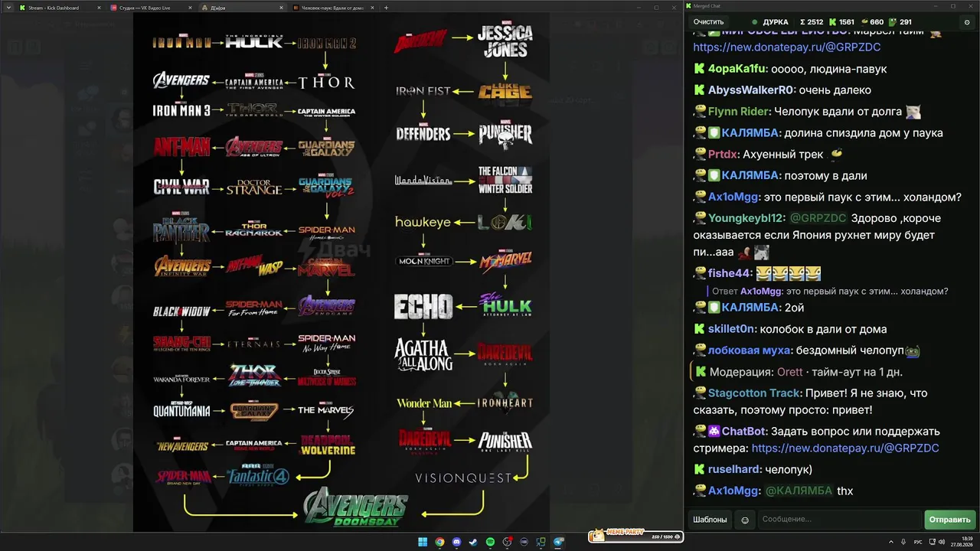Click username Prtdx in chat
The image size is (980, 551).
click(723, 155)
